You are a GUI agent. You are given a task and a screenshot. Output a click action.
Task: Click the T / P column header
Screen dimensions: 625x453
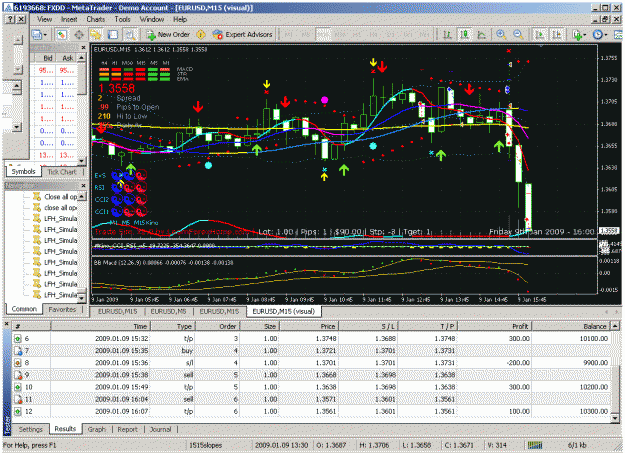point(427,326)
